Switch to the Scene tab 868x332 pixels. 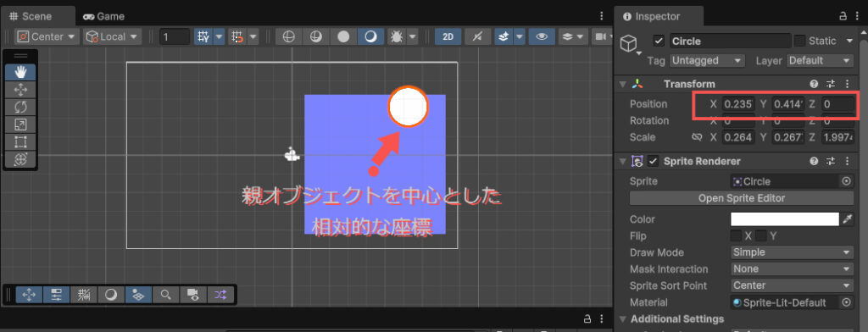(31, 17)
